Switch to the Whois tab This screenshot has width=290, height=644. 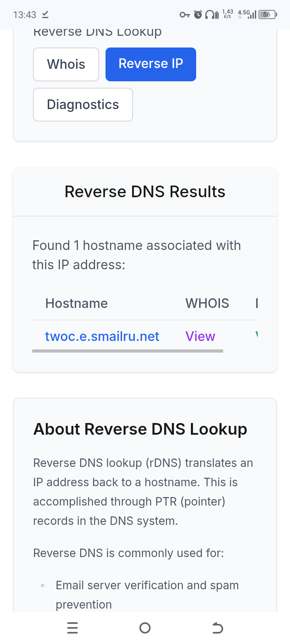click(66, 64)
